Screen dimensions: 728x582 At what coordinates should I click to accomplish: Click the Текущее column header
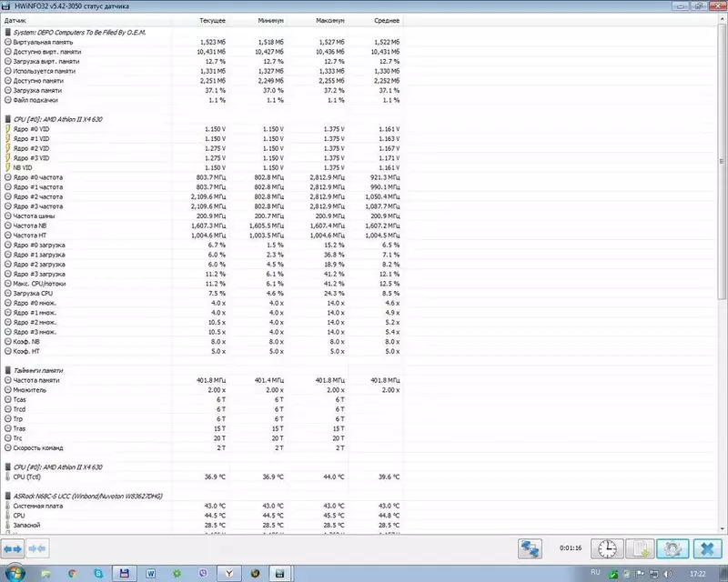tap(200, 20)
